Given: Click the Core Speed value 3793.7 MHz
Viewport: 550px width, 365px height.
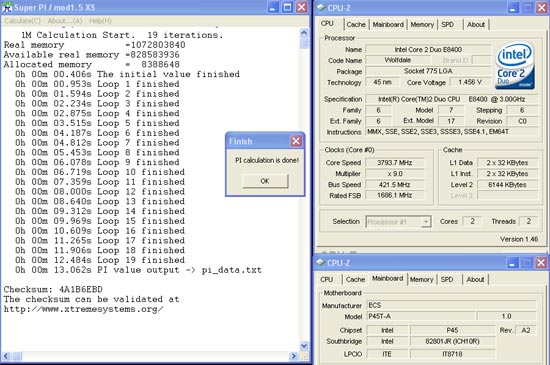Looking at the screenshot, I should (x=395, y=163).
